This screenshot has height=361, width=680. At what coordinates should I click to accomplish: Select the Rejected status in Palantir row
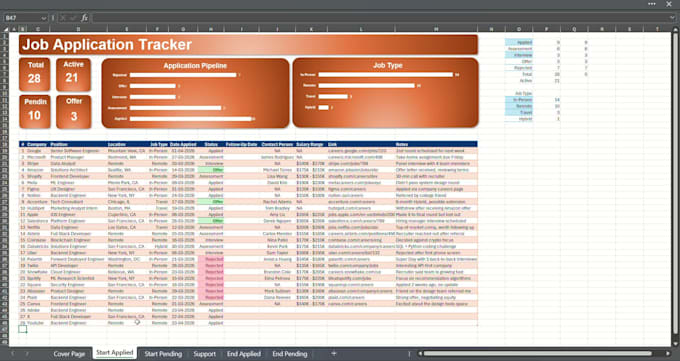[x=211, y=259]
